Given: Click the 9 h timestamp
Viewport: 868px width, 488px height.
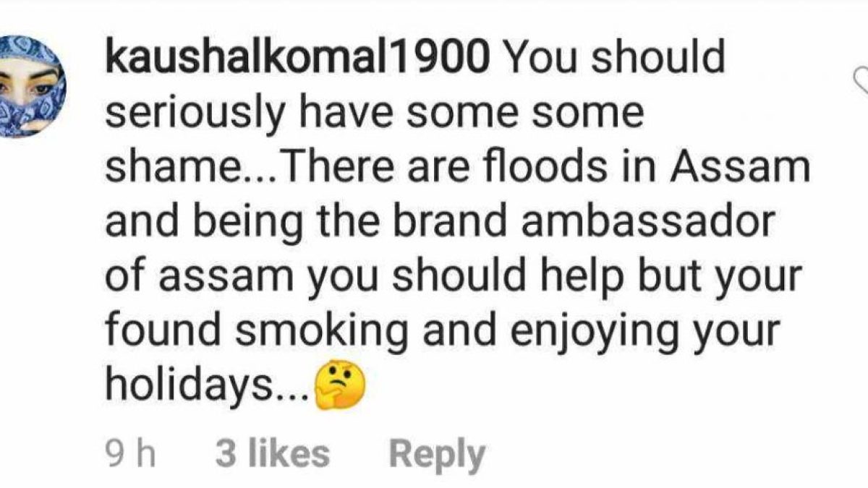Looking at the screenshot, I should pos(132,453).
